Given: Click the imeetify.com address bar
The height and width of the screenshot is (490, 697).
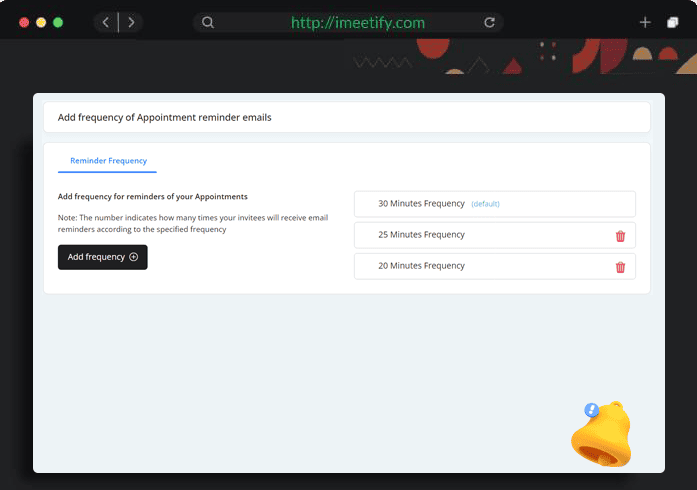Looking at the screenshot, I should click(357, 22).
